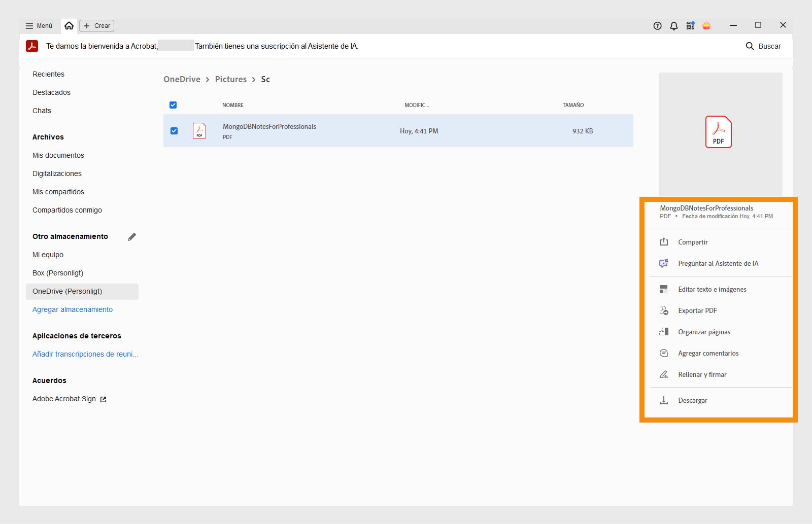Open 'Descargar' to download the PDF
The height and width of the screenshot is (524, 812).
[x=693, y=400]
